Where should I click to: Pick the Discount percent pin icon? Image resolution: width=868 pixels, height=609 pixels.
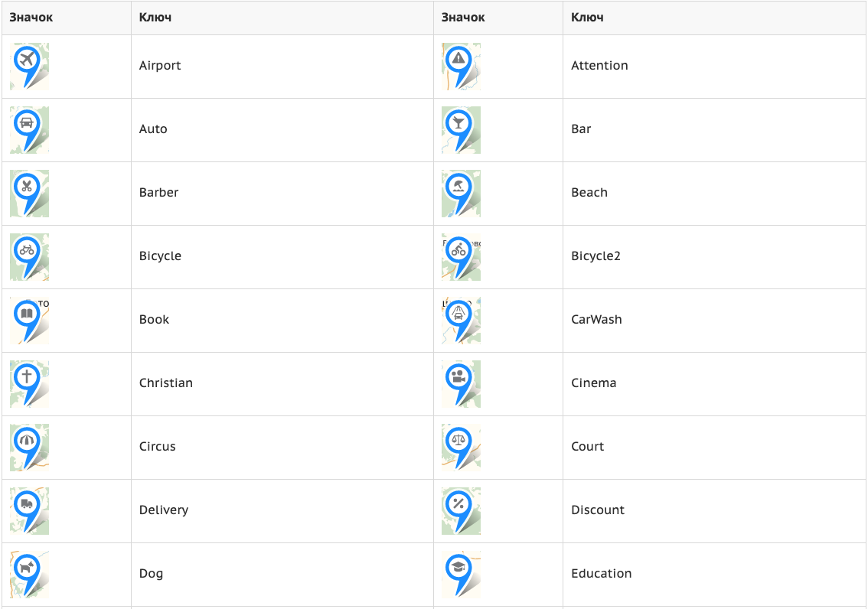pyautogui.click(x=461, y=511)
